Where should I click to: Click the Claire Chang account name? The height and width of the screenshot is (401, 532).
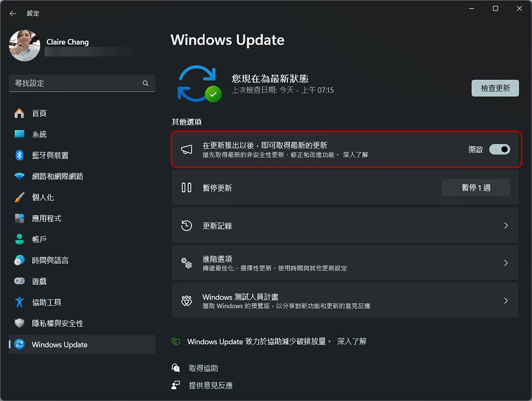pos(68,42)
